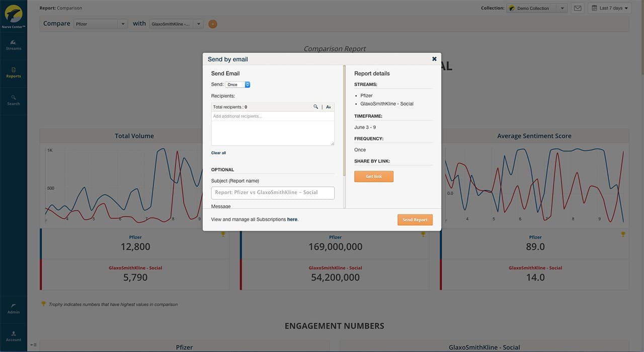The height and width of the screenshot is (352, 644).
Task: Open Search from the left sidebar
Action: tap(14, 100)
